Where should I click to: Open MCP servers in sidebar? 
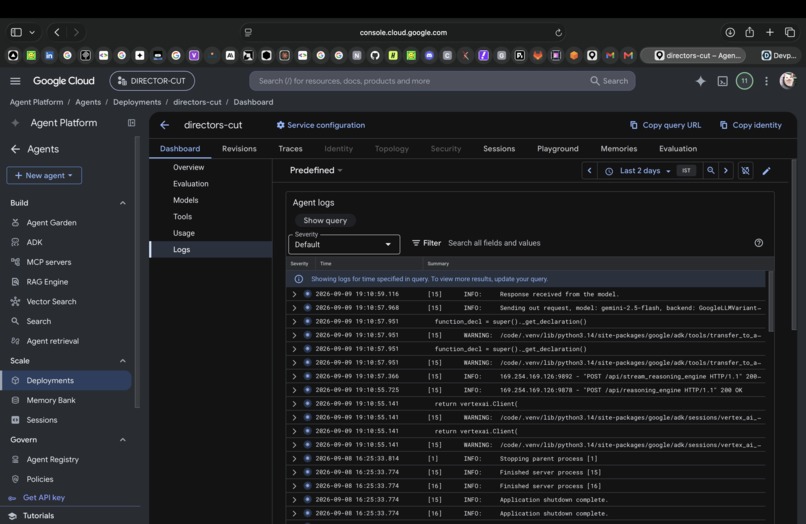[49, 262]
